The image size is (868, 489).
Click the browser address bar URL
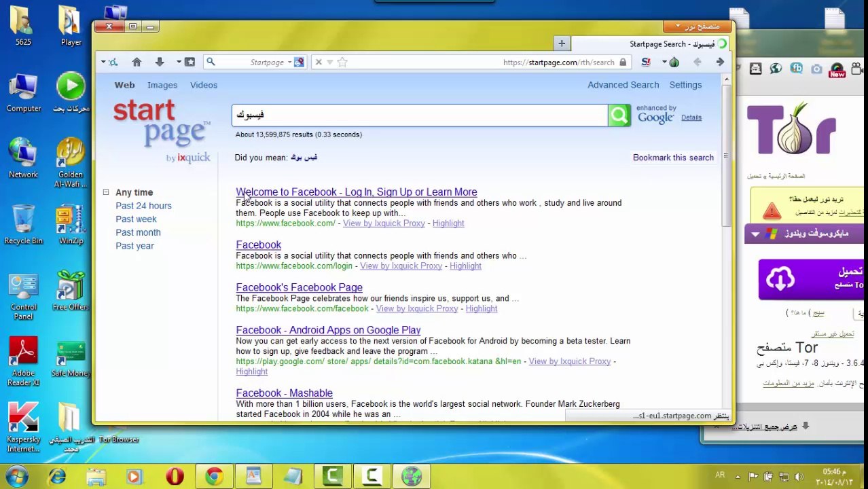click(558, 62)
